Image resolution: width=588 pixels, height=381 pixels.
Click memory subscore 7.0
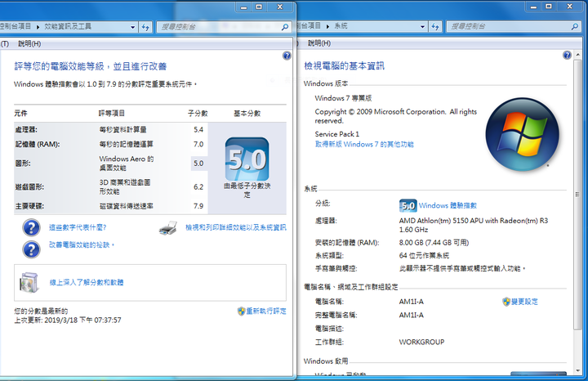[198, 144]
